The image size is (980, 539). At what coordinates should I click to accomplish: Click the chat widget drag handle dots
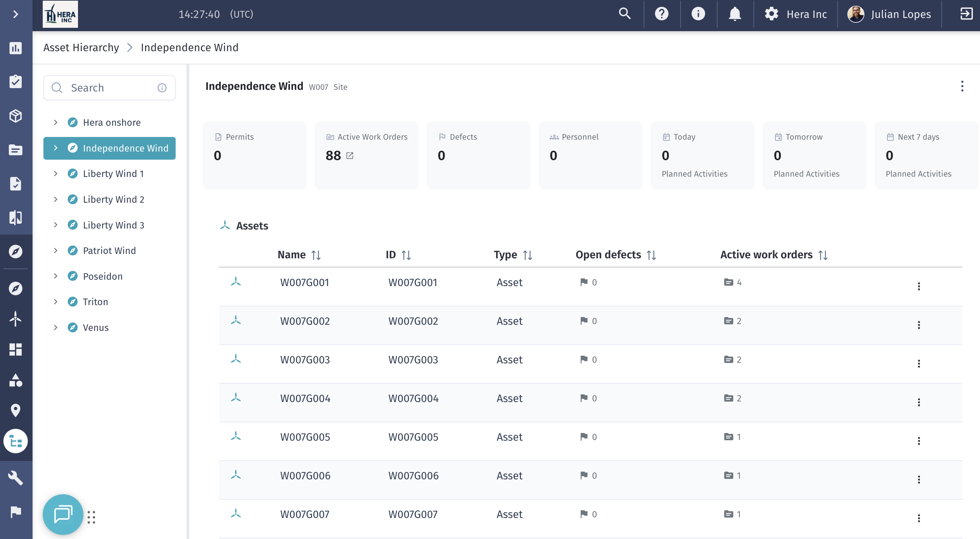coord(91,517)
